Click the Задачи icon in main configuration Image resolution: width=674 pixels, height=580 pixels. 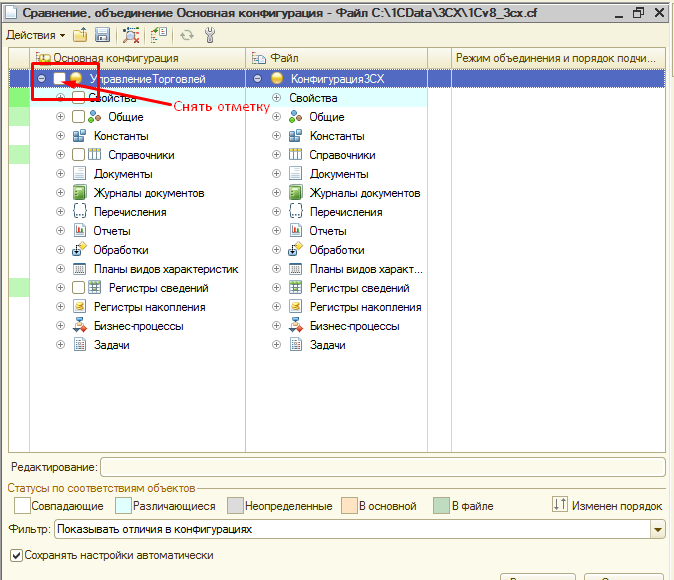(x=80, y=344)
